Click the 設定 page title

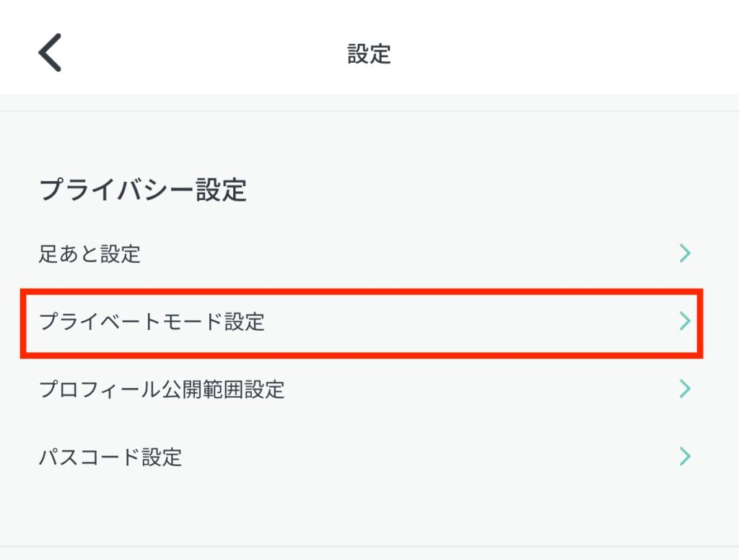pyautogui.click(x=369, y=54)
